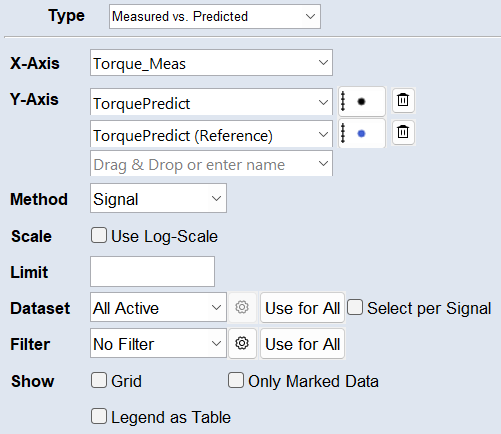The width and height of the screenshot is (501, 434).
Task: Open Dataset settings gear icon
Action: pyautogui.click(x=242, y=307)
